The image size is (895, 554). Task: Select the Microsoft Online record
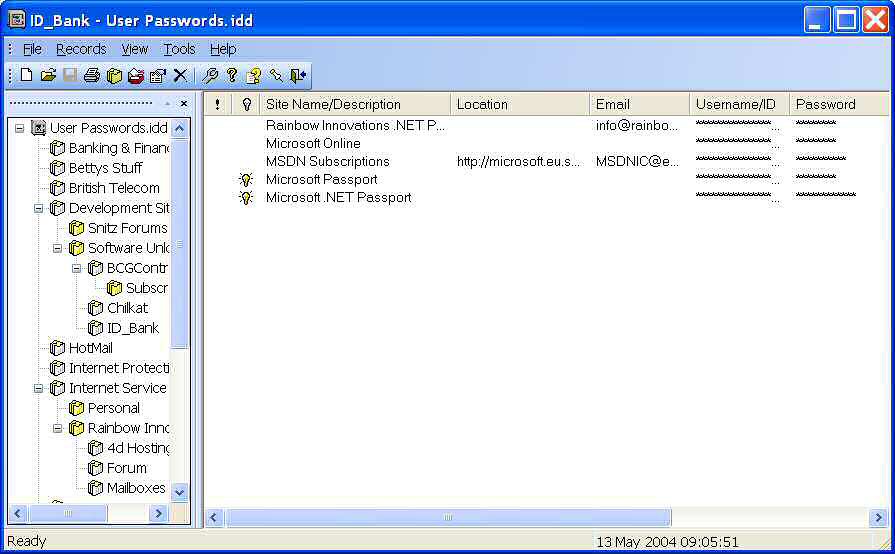pos(546,144)
